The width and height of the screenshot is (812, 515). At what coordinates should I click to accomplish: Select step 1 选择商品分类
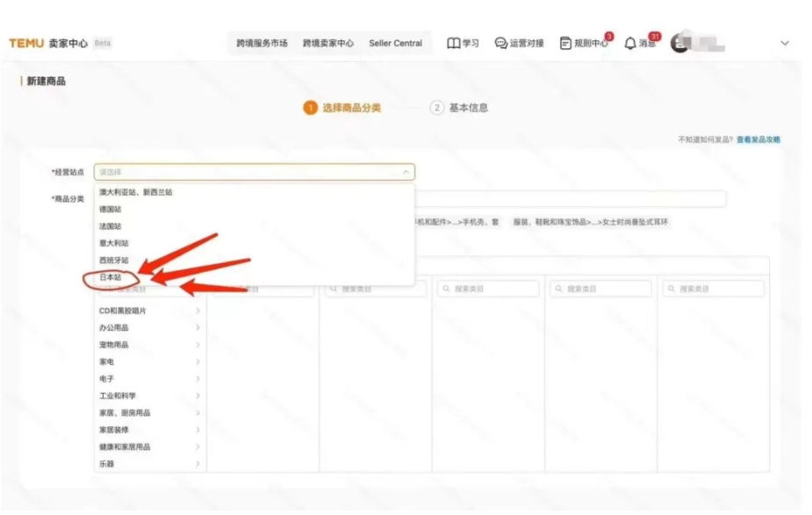[342, 108]
